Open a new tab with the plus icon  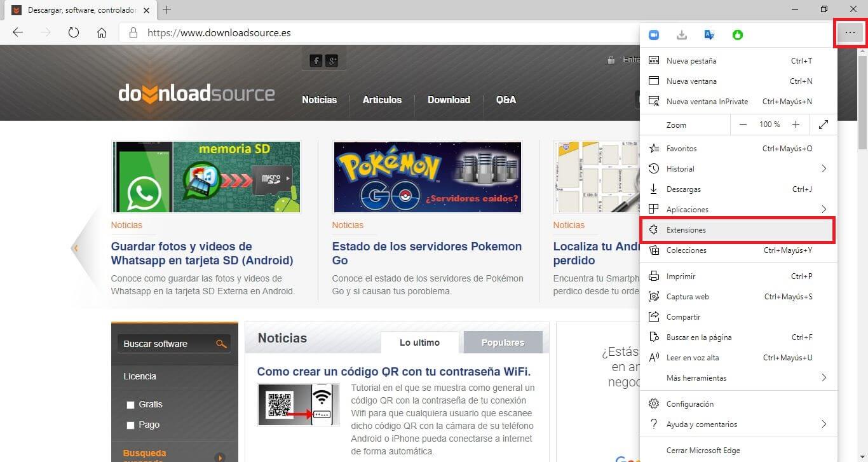167,10
